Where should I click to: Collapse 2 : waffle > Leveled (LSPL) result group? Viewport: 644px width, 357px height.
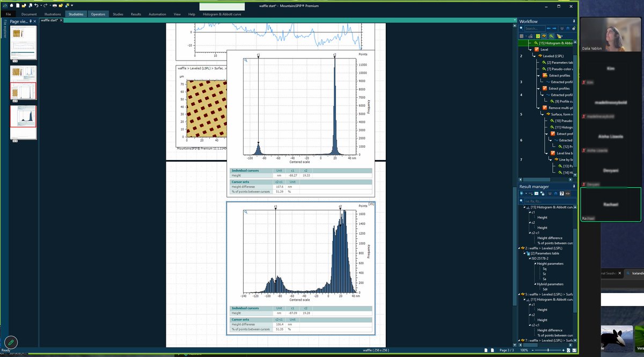pos(519,248)
